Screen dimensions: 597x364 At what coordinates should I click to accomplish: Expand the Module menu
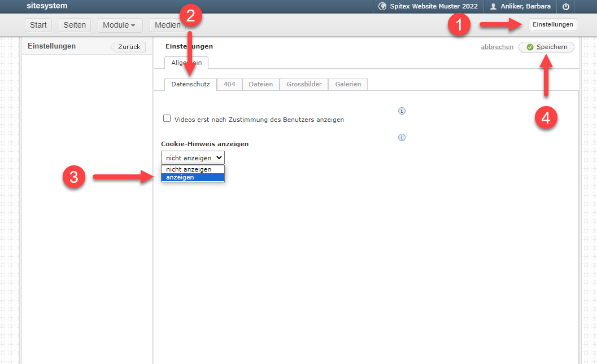[x=120, y=25]
